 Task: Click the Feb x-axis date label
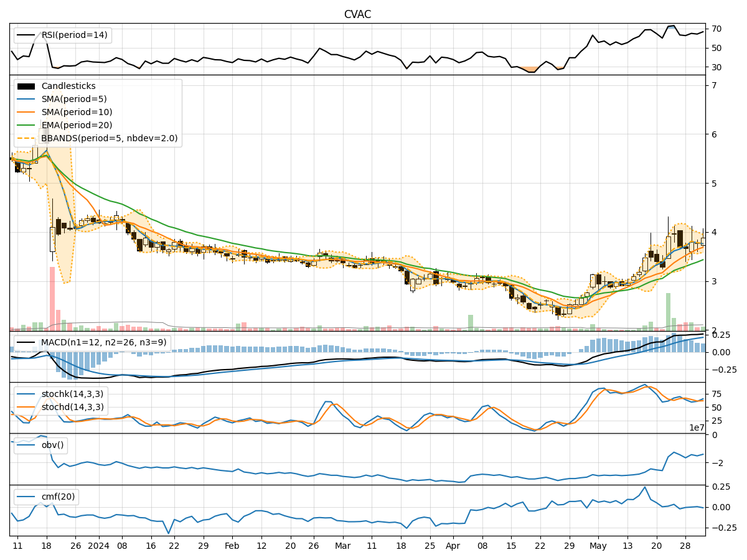point(232,546)
